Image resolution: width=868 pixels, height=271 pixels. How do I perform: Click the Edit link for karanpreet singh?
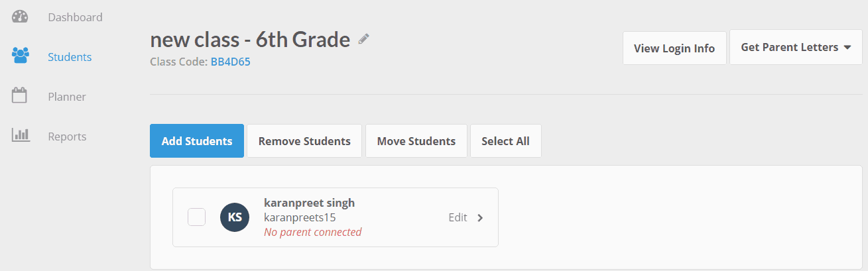(458, 217)
